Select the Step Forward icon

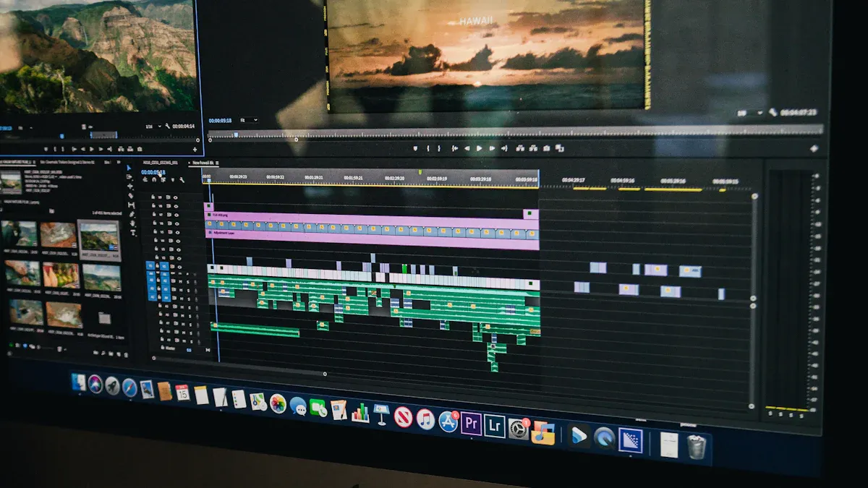492,147
